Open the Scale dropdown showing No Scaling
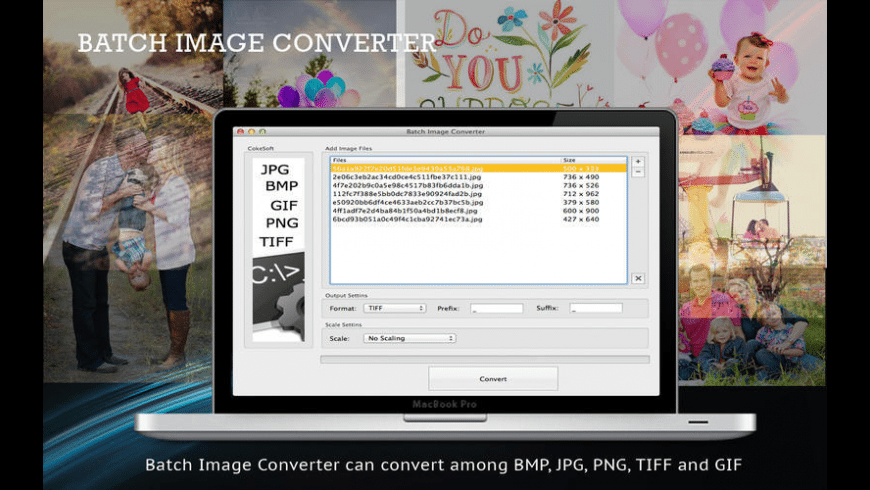 point(409,338)
